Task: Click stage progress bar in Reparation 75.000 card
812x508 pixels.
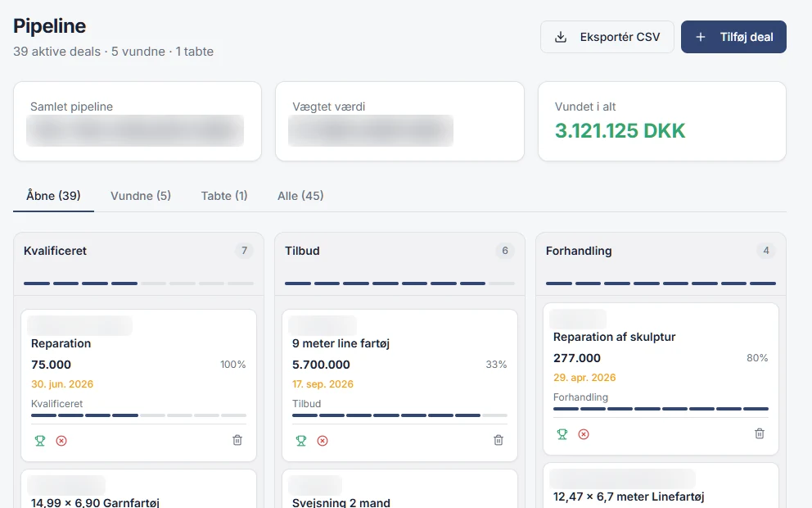Action: tap(139, 415)
